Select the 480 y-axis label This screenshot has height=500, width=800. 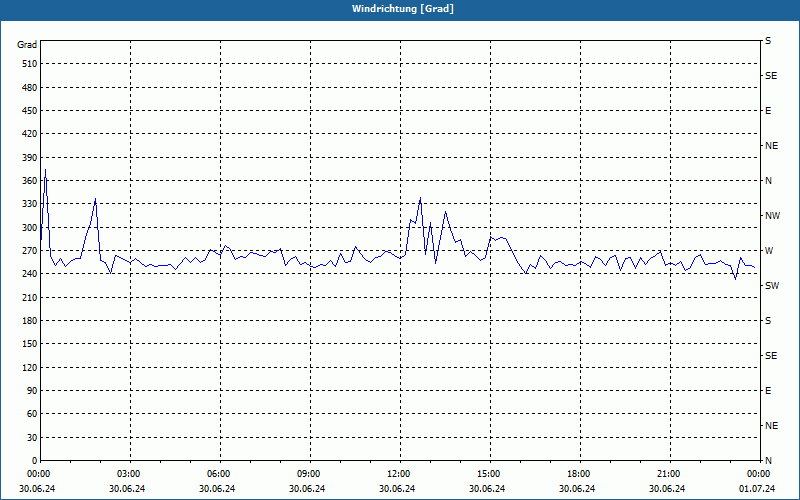30,87
